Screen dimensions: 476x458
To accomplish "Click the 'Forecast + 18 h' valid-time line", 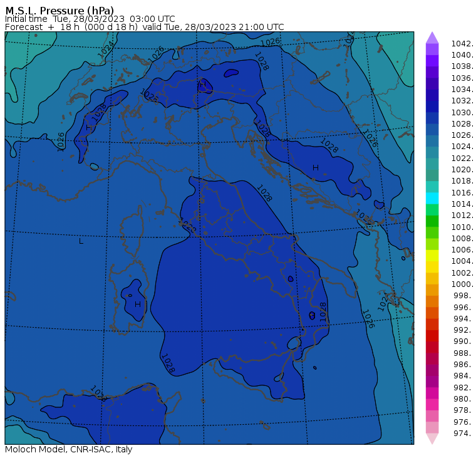I will (x=145, y=27).
